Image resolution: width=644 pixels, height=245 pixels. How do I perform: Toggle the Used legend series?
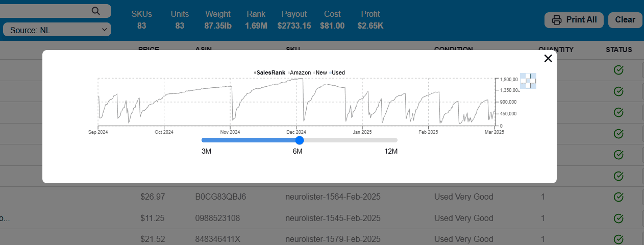(x=338, y=72)
